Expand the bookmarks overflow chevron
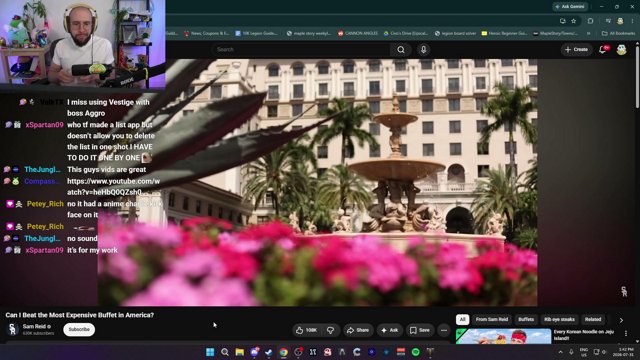Screen dimensions: 640x360 point(589,33)
